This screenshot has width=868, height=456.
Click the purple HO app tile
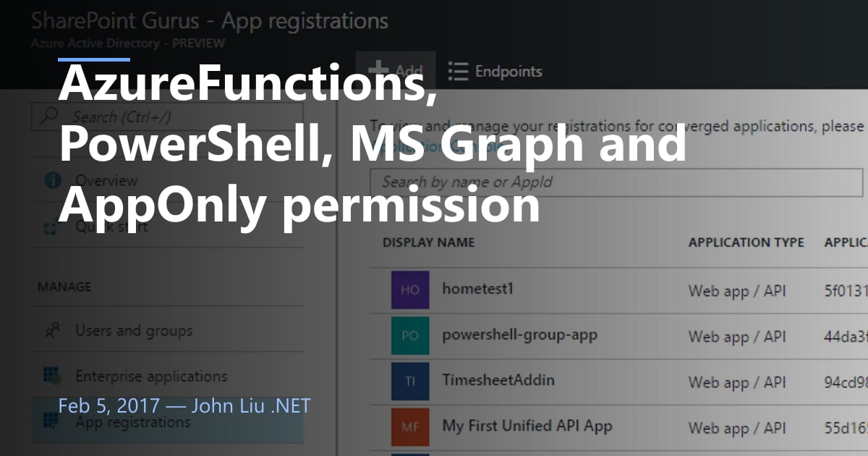(410, 290)
